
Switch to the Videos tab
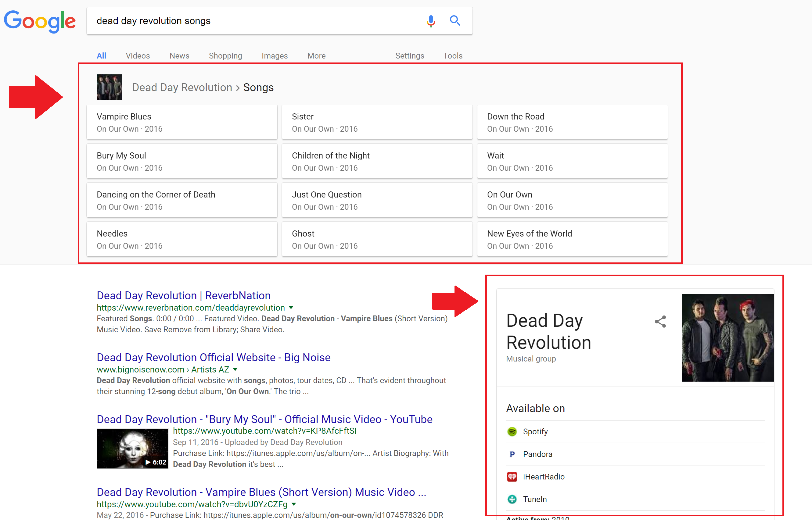(138, 56)
